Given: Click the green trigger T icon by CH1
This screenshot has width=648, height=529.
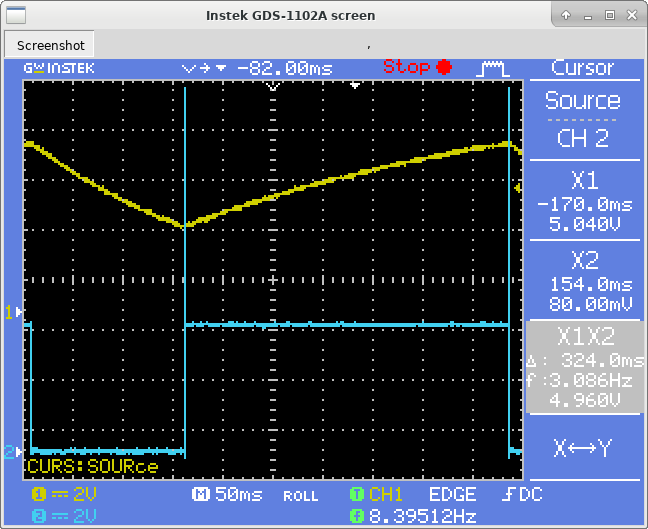Looking at the screenshot, I should (356, 495).
